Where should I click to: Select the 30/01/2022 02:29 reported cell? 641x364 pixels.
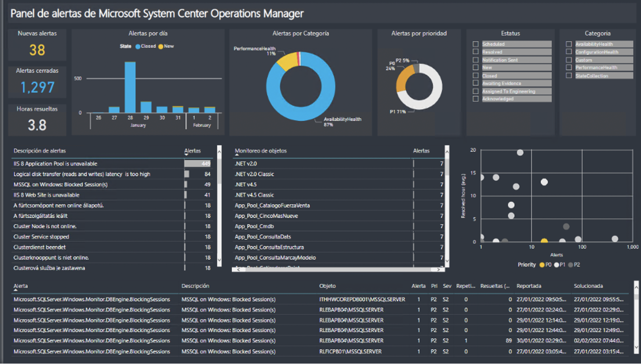(x=541, y=341)
